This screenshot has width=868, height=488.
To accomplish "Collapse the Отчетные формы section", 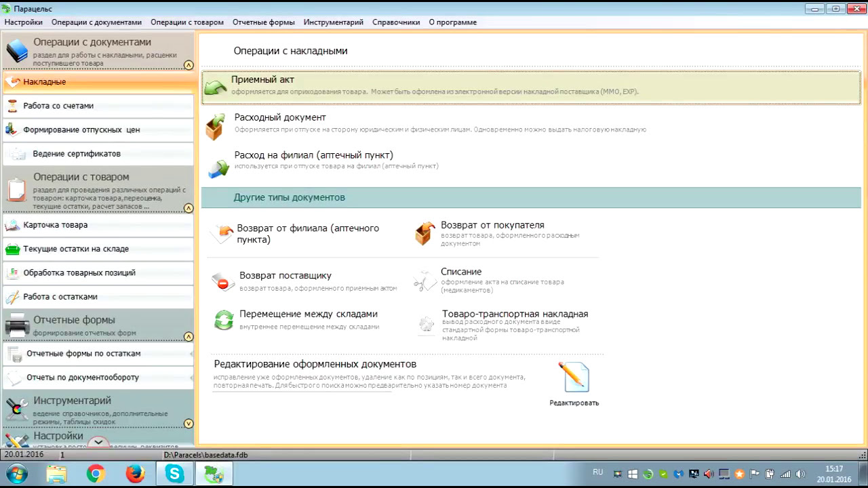I will click(189, 337).
